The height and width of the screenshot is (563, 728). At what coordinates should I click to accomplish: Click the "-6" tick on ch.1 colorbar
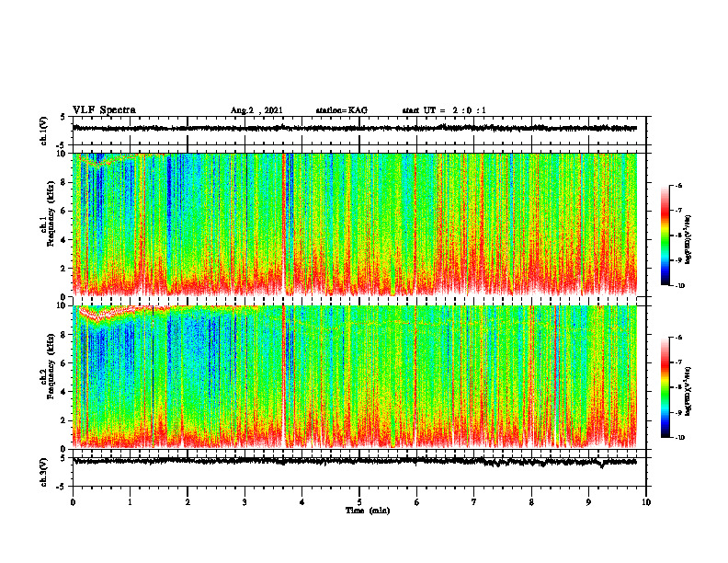(x=678, y=185)
